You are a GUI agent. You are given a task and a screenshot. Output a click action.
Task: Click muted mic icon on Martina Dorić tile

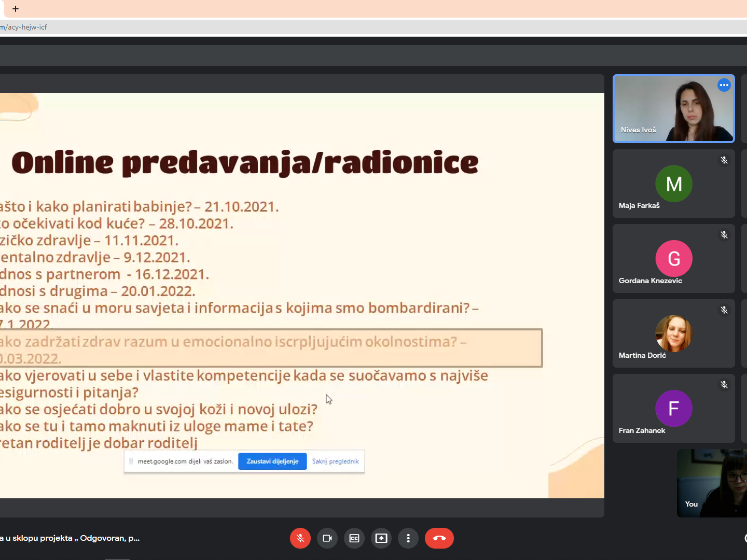[x=724, y=310]
